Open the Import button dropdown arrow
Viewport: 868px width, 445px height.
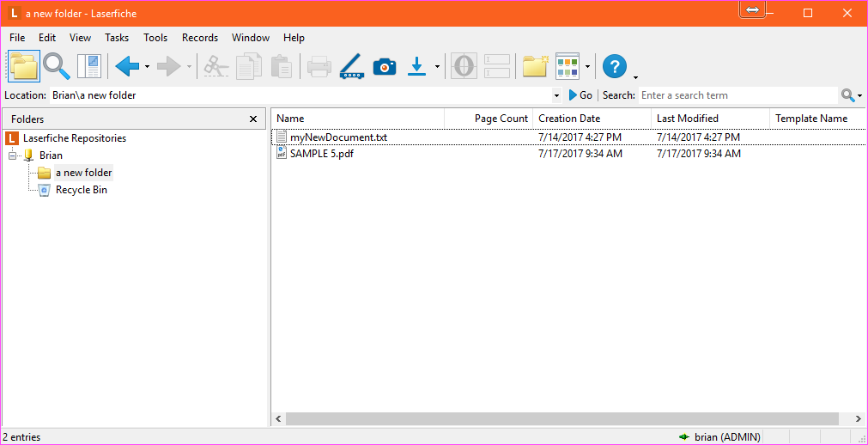437,66
